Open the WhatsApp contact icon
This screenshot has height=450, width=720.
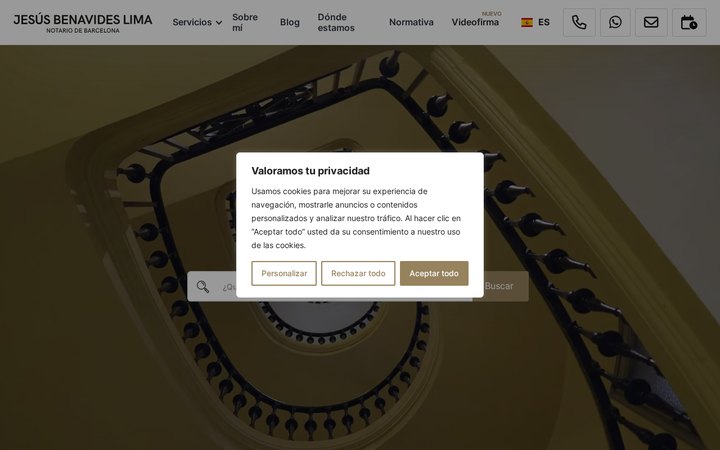615,22
